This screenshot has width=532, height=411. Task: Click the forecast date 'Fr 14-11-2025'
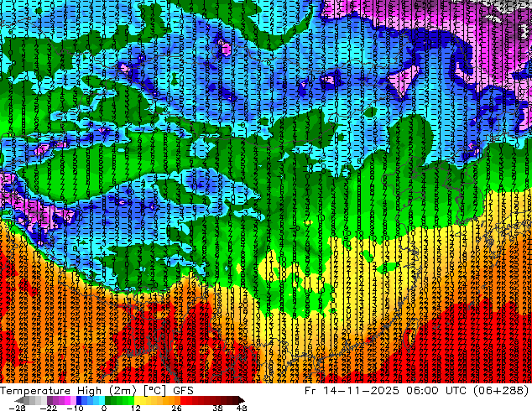pyautogui.click(x=352, y=391)
